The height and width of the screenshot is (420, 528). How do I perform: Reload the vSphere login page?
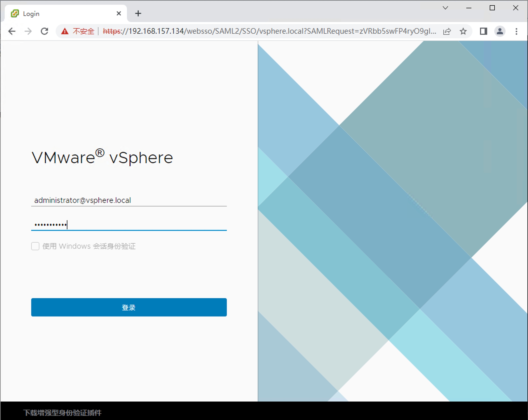tap(45, 31)
